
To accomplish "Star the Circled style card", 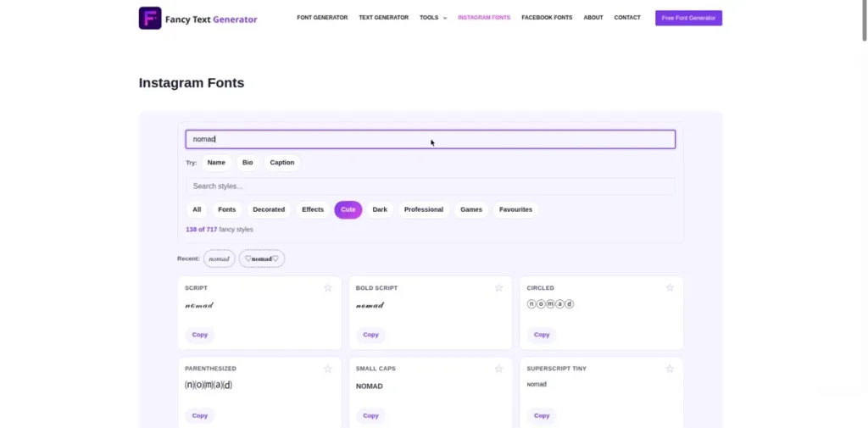I will pos(670,288).
